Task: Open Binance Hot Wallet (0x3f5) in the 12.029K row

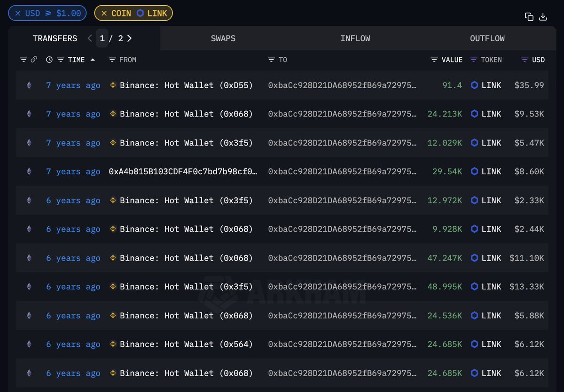Action: pyautogui.click(x=186, y=143)
